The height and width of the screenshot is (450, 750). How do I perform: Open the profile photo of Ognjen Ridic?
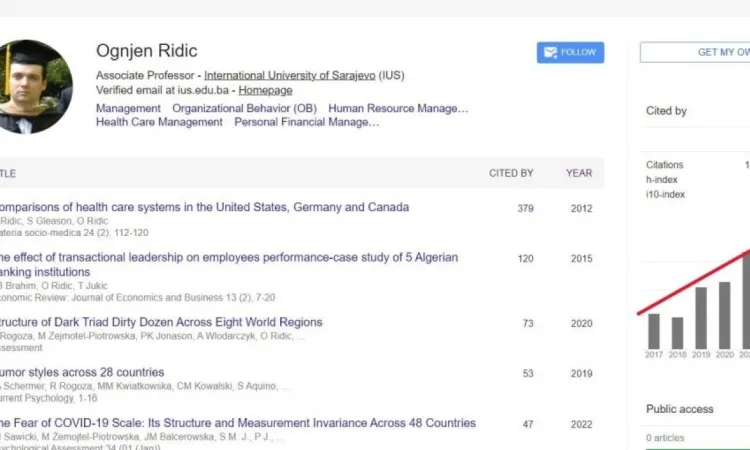coord(35,87)
